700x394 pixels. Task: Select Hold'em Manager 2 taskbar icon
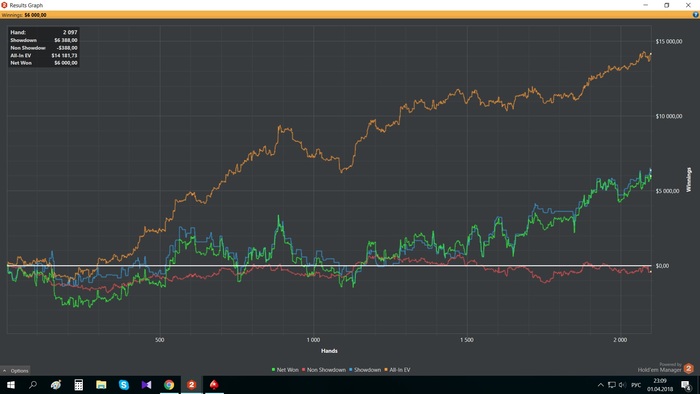(192, 385)
